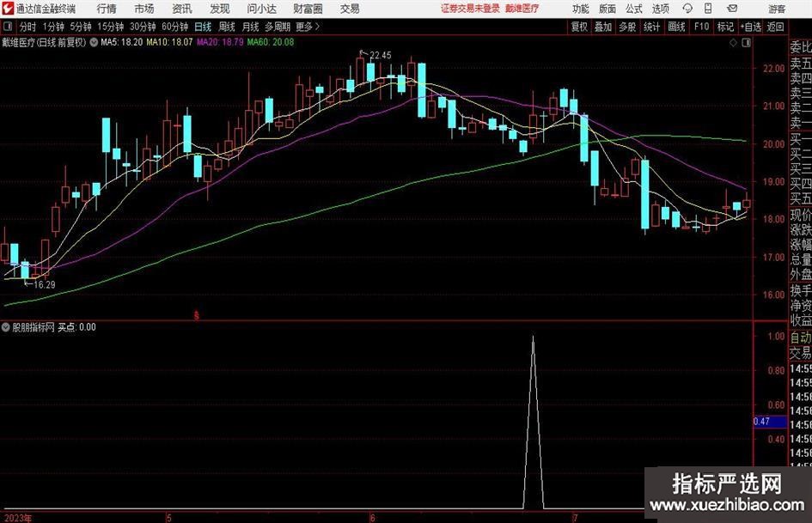Expand the 戴维医疗 chart settings dropdown
The height and width of the screenshot is (523, 812).
(94, 42)
